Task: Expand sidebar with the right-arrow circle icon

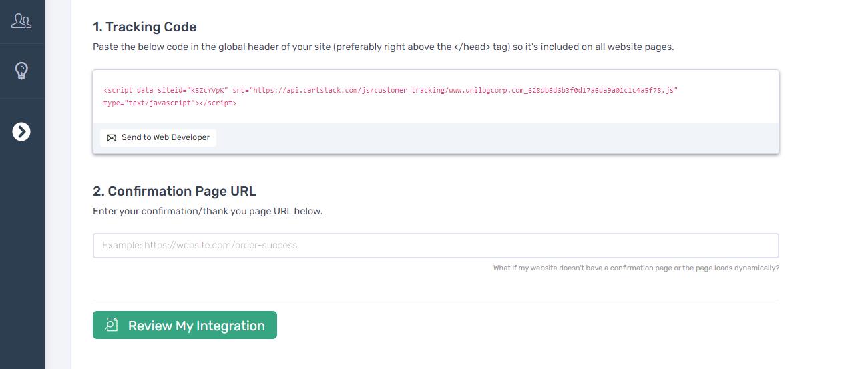Action: [21, 132]
